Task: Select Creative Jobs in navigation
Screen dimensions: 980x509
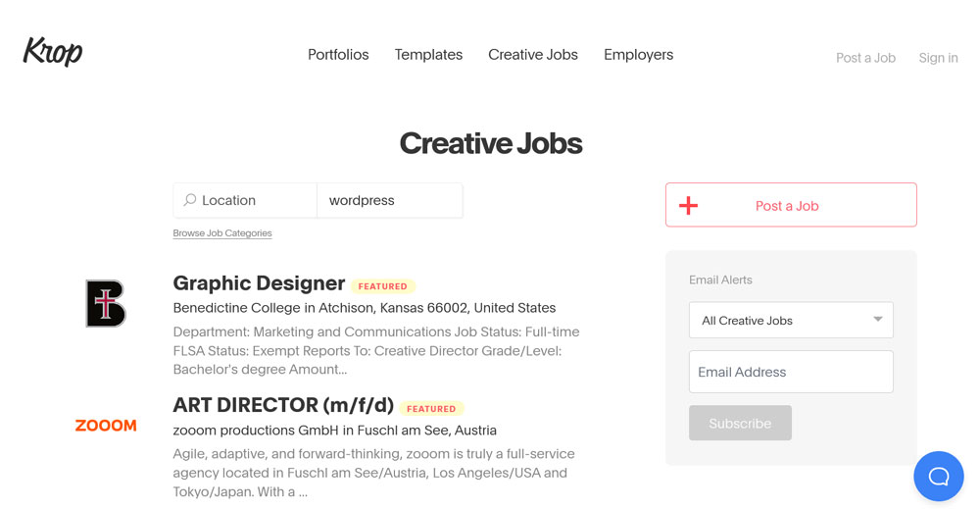Action: [533, 55]
